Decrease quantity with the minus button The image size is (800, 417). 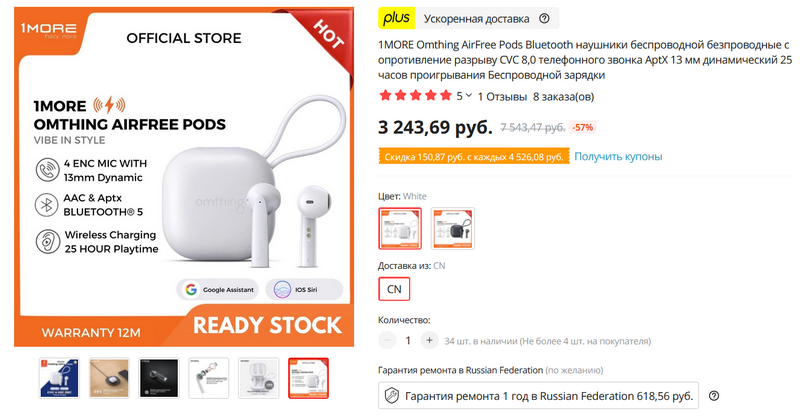click(x=387, y=340)
